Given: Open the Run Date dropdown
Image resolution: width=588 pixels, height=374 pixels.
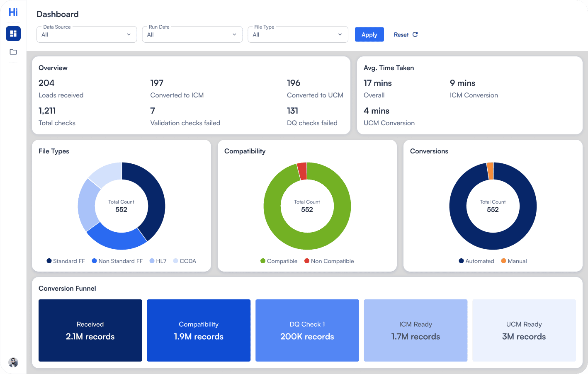Looking at the screenshot, I should [x=192, y=35].
